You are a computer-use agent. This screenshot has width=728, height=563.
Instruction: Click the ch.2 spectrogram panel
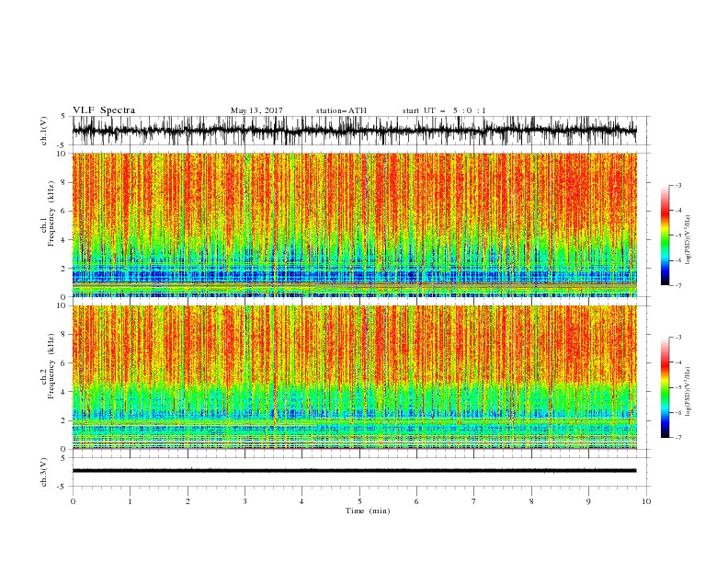(x=354, y=377)
